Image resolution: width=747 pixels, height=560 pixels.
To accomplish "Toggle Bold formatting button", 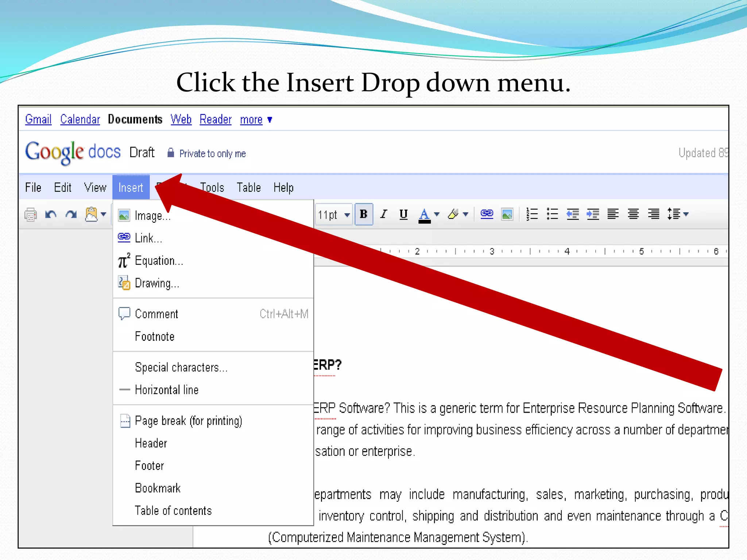I will coord(364,214).
